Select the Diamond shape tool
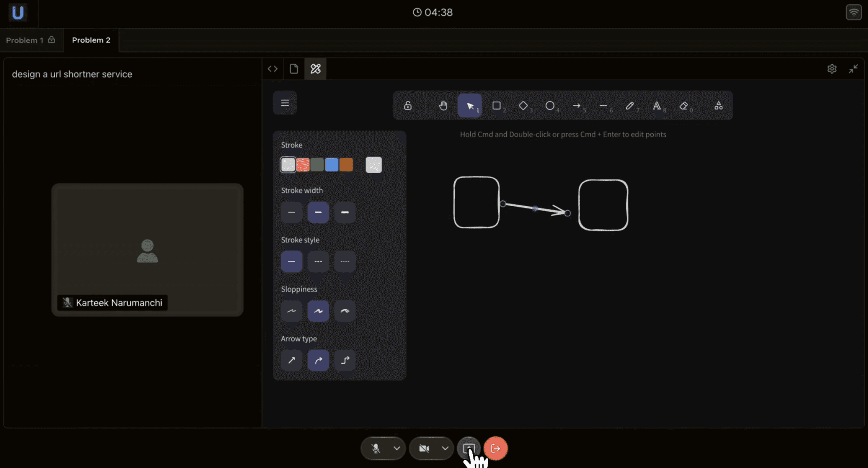The image size is (868, 468). 524,106
